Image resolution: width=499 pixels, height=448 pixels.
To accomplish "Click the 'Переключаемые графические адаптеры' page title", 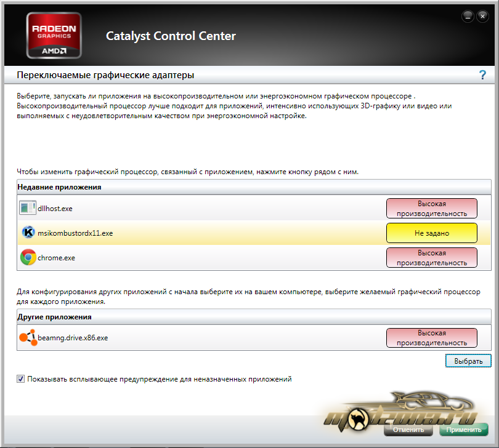I will click(105, 75).
